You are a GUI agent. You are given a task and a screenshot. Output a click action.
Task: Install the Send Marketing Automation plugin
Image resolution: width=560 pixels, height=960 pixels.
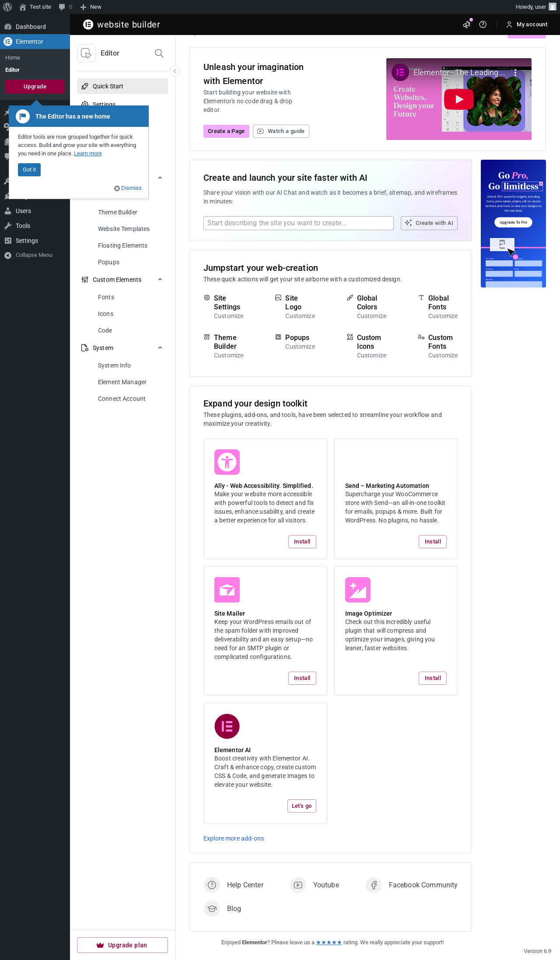[x=433, y=542]
